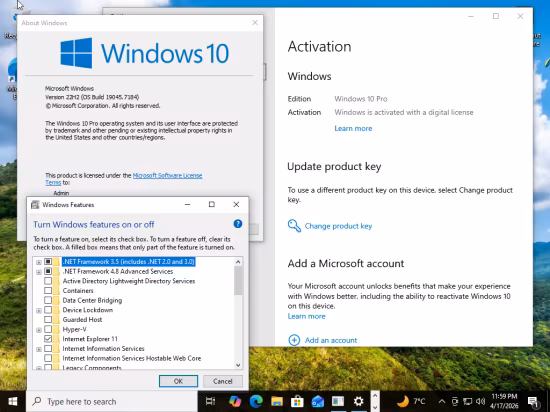
Task: Enable the Hyper-V checkbox
Action: click(48, 329)
